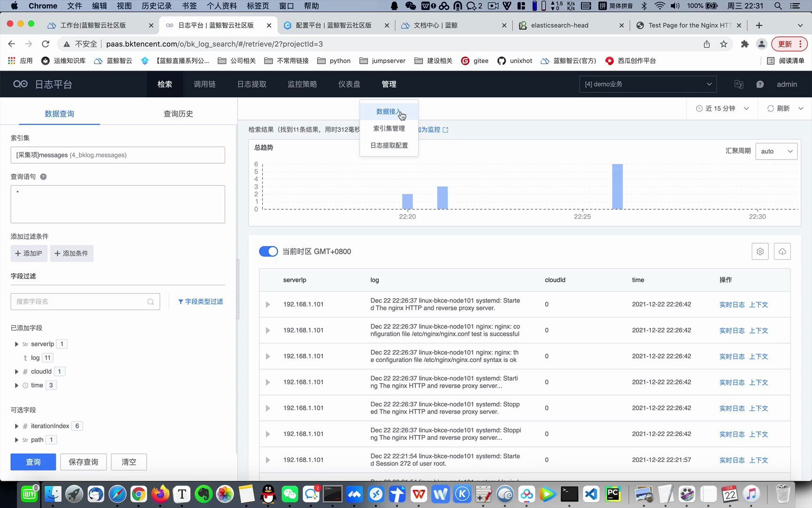This screenshot has width=812, height=508.
Task: Open the demo业务 business selector dropdown
Action: [648, 84]
